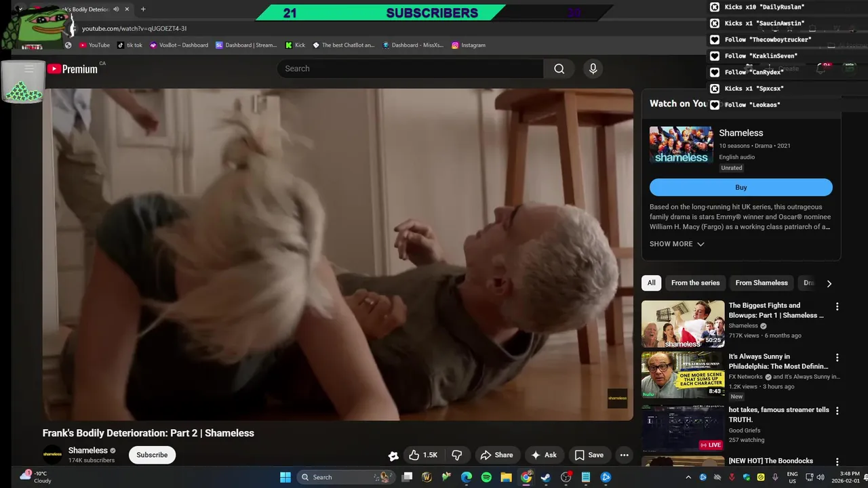
Task: Open the hot takes livestream title
Action: click(x=779, y=415)
